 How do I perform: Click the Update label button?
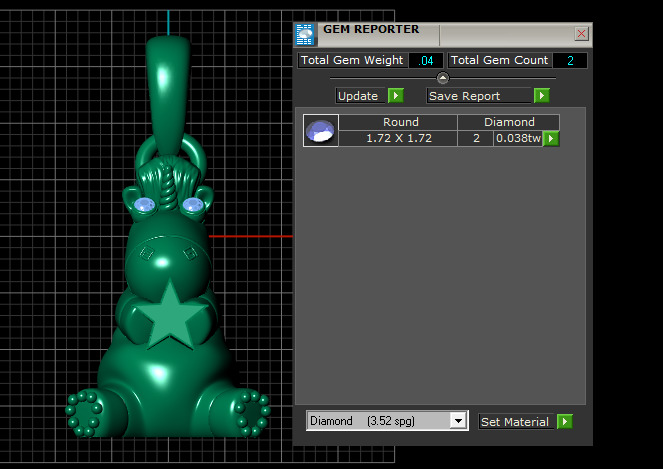pyautogui.click(x=361, y=96)
